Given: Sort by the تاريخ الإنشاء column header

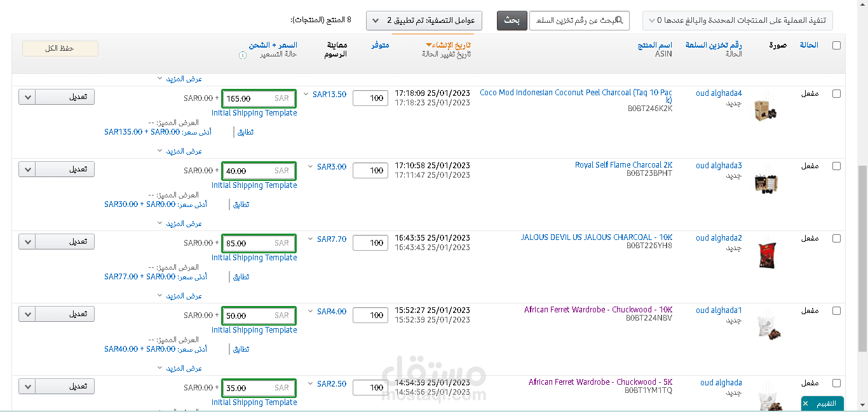Looking at the screenshot, I should click(x=451, y=45).
